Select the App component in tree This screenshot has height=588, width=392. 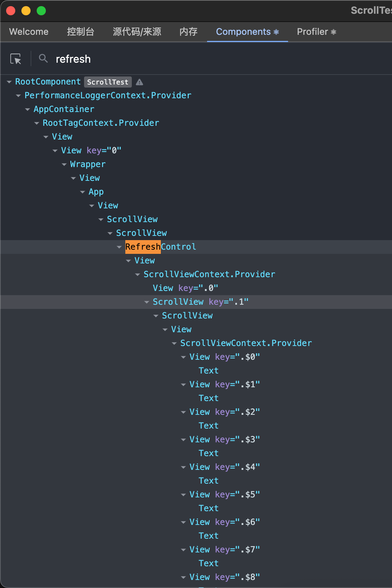(96, 192)
